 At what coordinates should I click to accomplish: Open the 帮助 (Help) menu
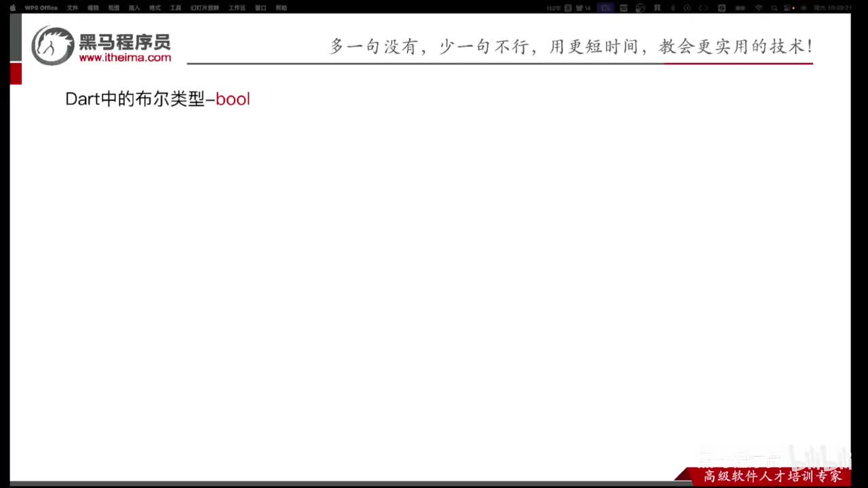pyautogui.click(x=281, y=7)
